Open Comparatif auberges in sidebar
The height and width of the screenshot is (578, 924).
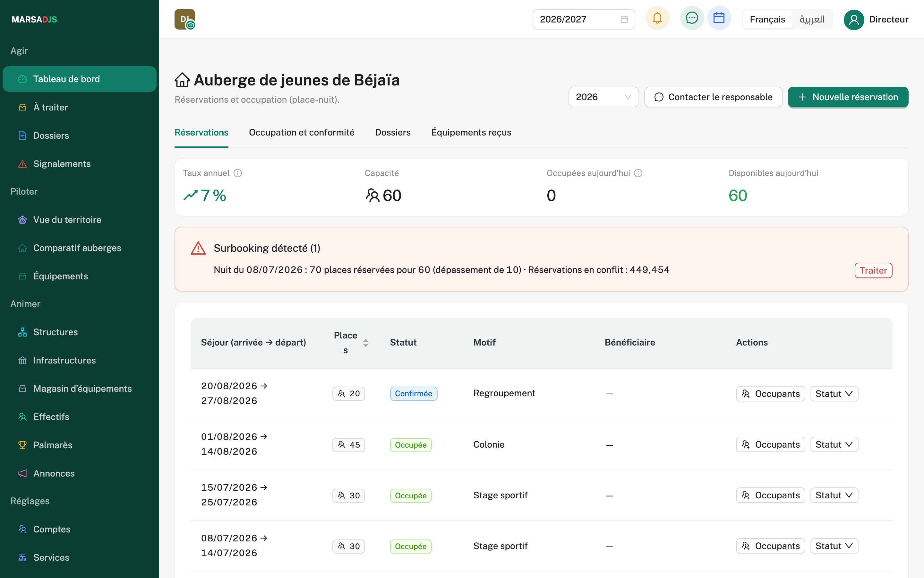point(80,248)
